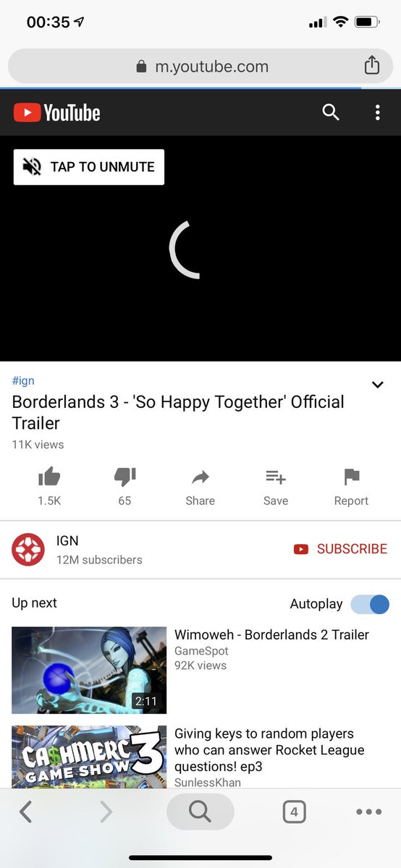401x868 pixels.
Task: Open the IGN channel avatar
Action: [28, 550]
